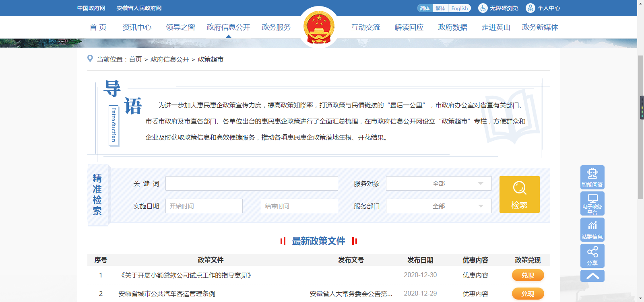This screenshot has width=644, height=302.
Task: Open the 政务服务 menu item
Action: pos(276,27)
